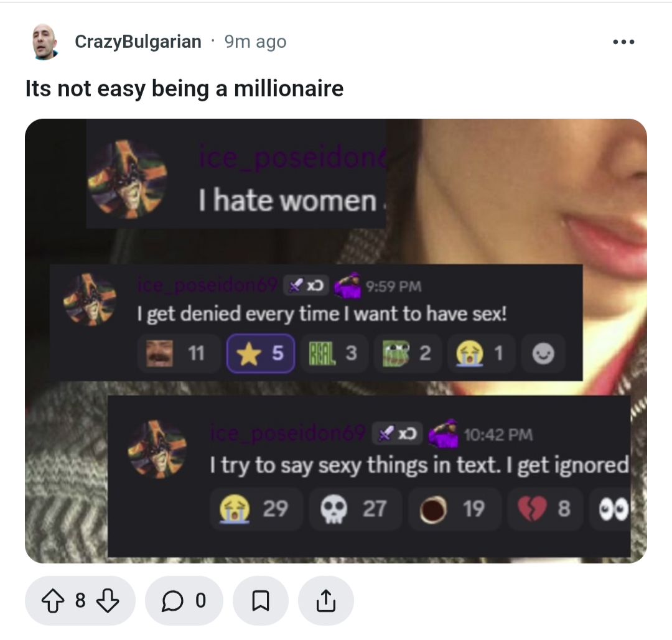Image resolution: width=672 pixels, height=640 pixels.
Task: Open the three-dot post options menu
Action: click(623, 42)
